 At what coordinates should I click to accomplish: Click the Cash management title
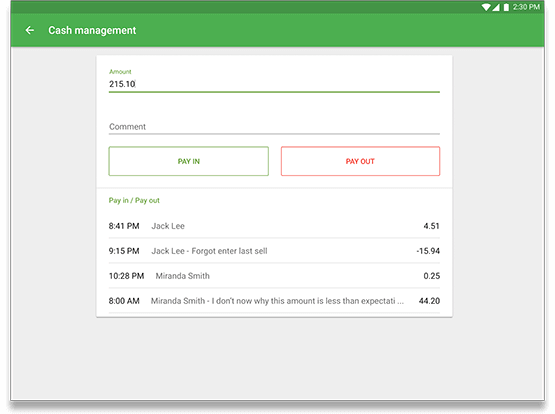point(92,30)
